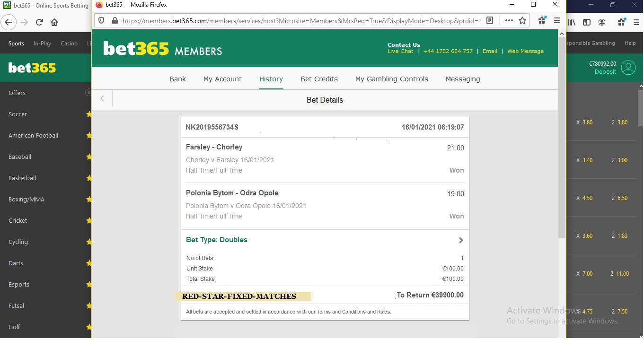Select Golf in the sports sidebar

tap(14, 327)
